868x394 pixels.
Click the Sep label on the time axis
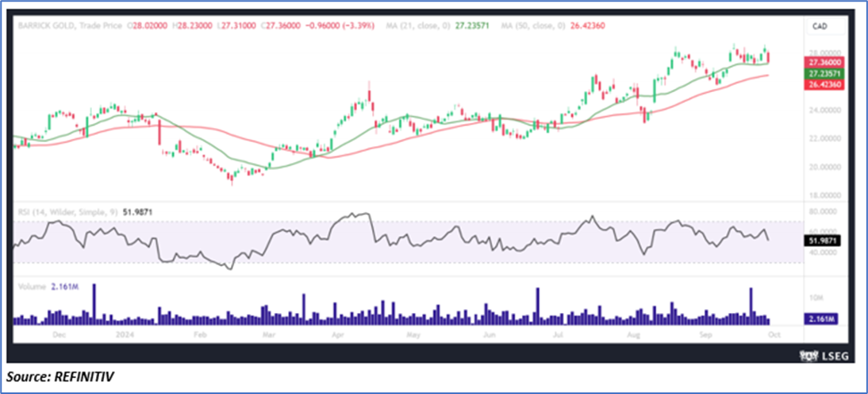[705, 335]
